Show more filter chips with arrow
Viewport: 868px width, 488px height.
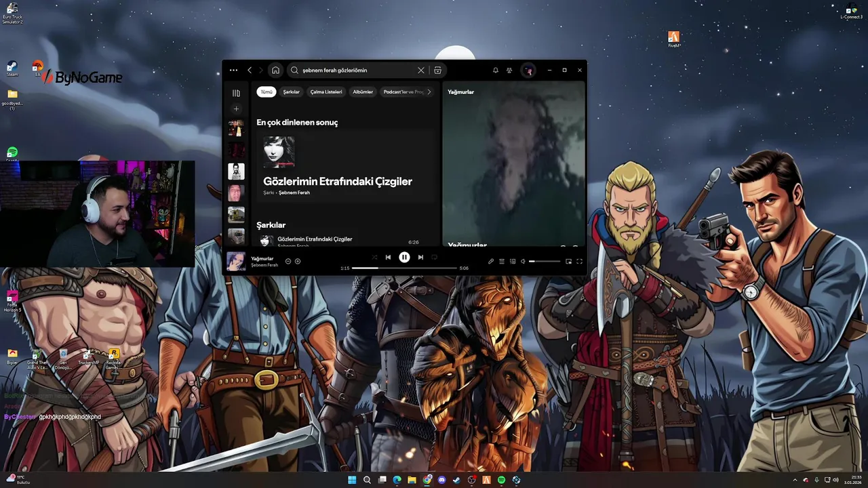[x=429, y=91]
